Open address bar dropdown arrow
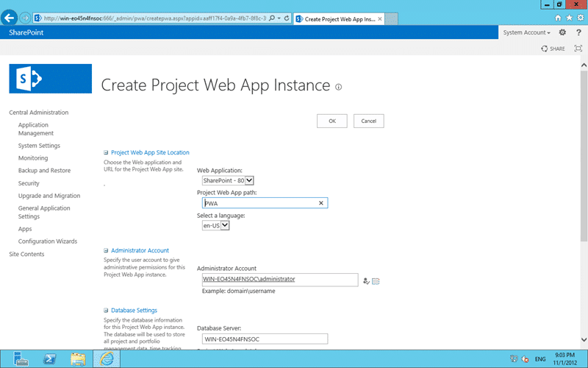This screenshot has height=368, width=588. (x=279, y=18)
